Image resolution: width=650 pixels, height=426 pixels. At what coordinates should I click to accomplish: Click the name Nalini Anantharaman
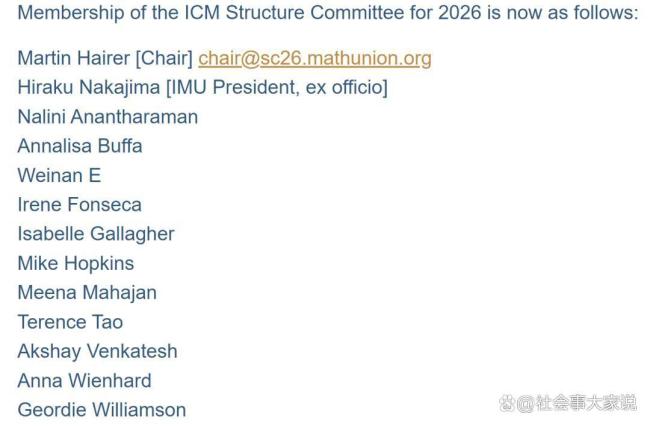107,116
